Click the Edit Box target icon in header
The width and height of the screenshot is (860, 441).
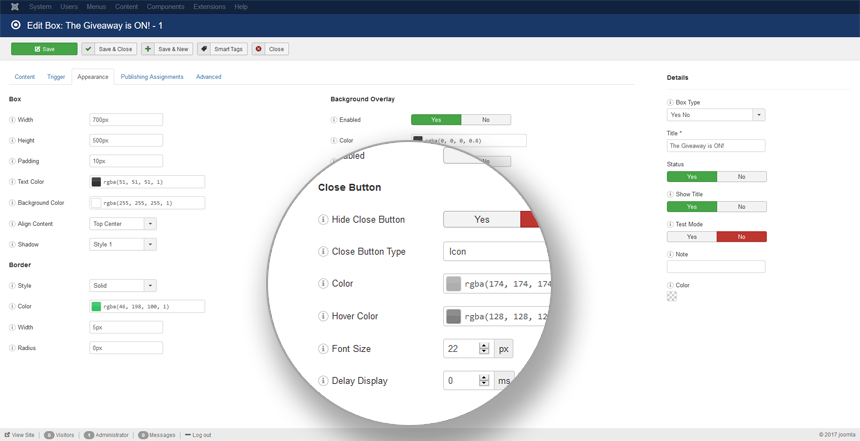click(x=16, y=25)
